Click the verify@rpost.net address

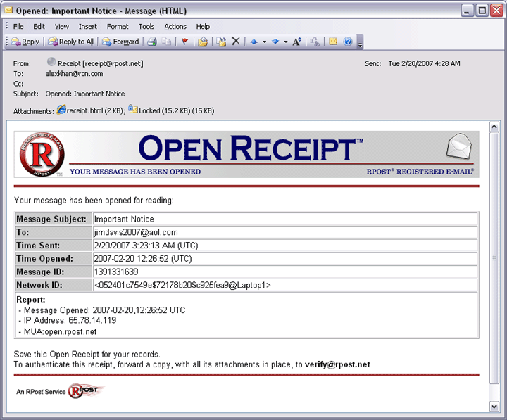pos(337,364)
